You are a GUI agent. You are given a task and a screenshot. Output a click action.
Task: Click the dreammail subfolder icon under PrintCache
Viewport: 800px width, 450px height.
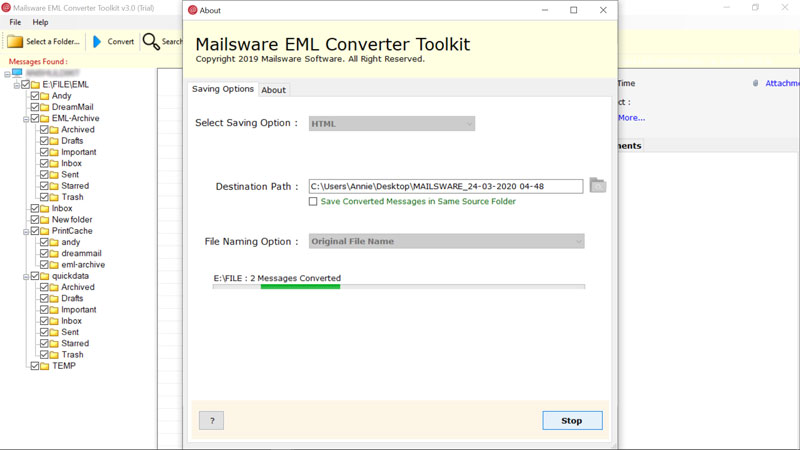pyautogui.click(x=54, y=254)
